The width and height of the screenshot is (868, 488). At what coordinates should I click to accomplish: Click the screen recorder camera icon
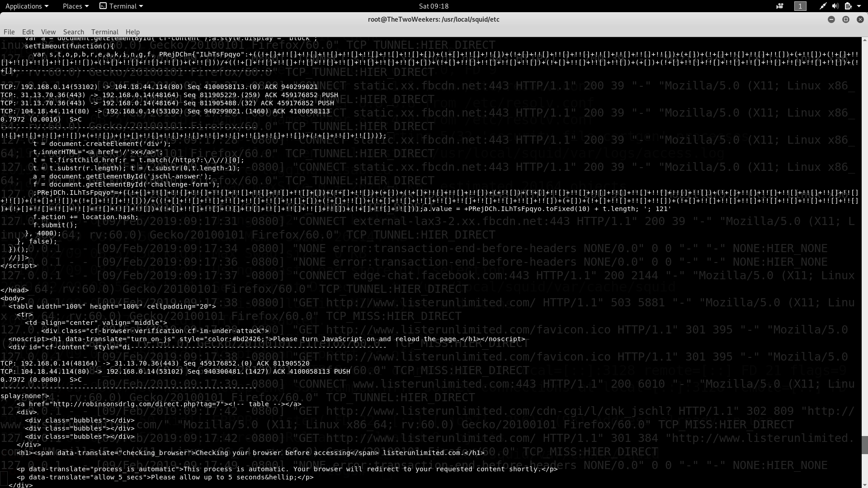coord(780,6)
